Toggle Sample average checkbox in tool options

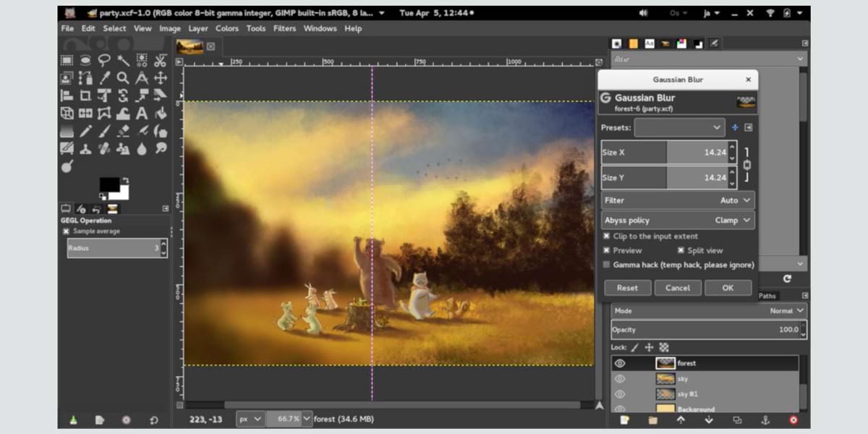pyautogui.click(x=66, y=231)
